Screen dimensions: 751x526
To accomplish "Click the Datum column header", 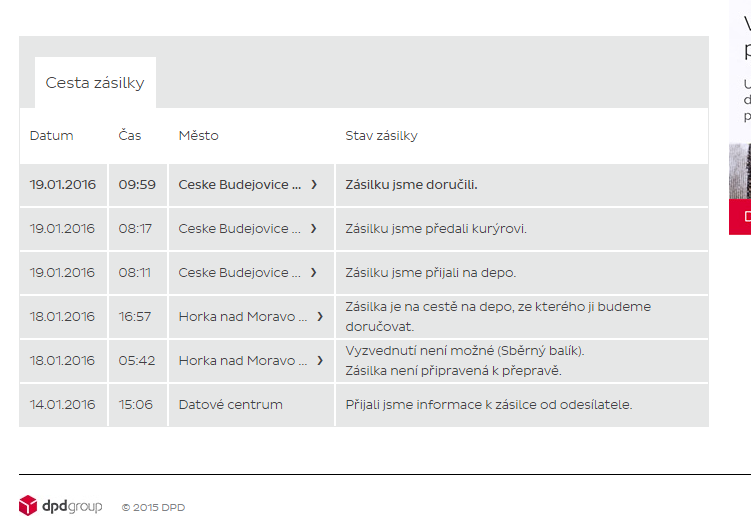I will 51,136.
